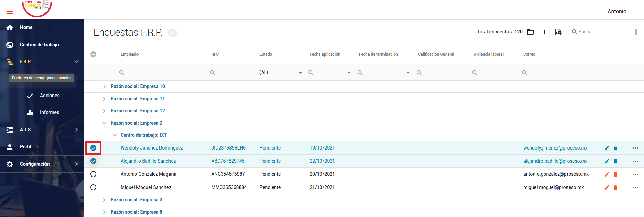Go to Home in sidebar
Screen dimensions: 644x217
click(42, 27)
